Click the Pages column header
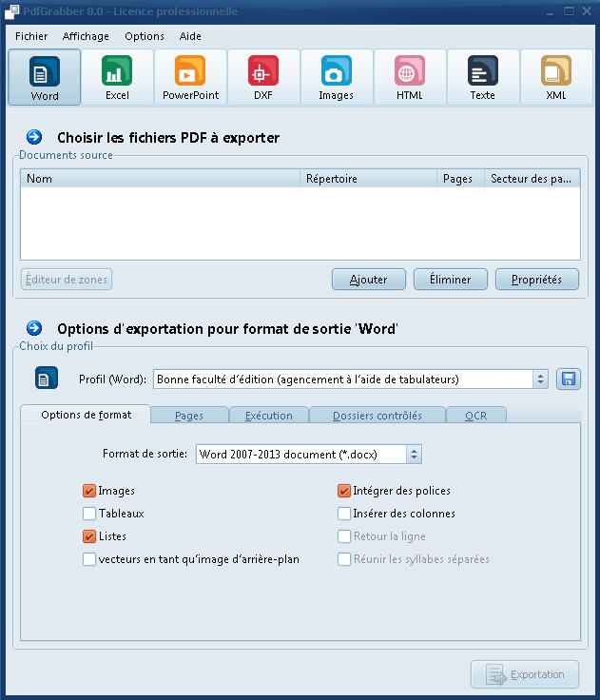This screenshot has width=600, height=700. pyautogui.click(x=460, y=179)
